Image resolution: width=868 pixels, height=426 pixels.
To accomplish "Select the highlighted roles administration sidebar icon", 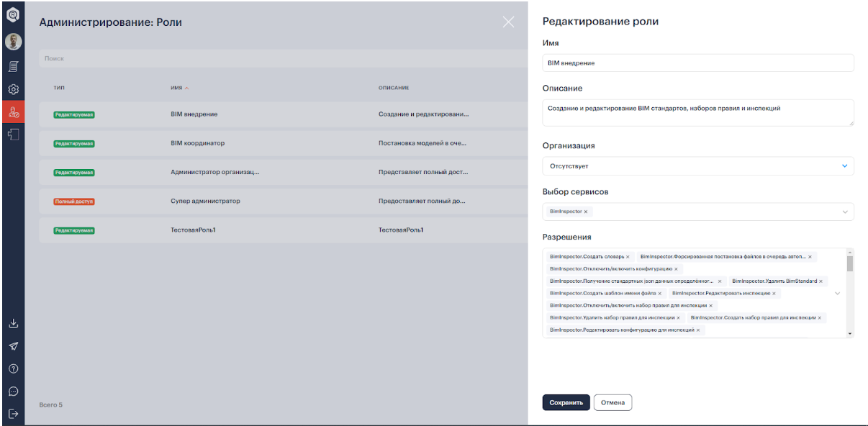I will tap(13, 112).
